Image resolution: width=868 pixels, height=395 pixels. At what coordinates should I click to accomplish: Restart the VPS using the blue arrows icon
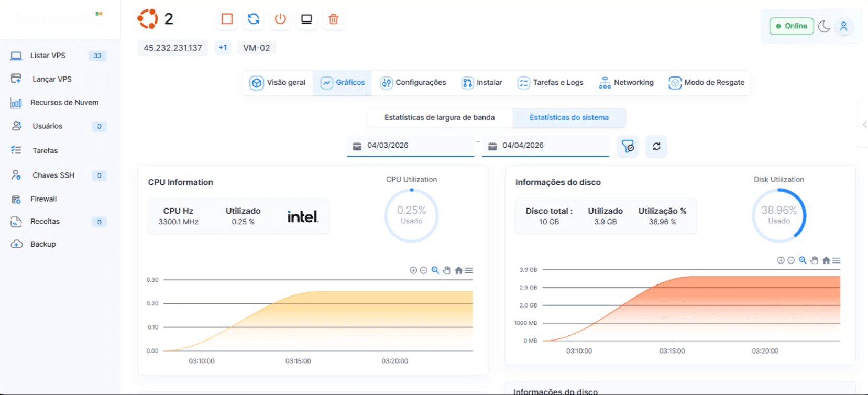pyautogui.click(x=254, y=19)
